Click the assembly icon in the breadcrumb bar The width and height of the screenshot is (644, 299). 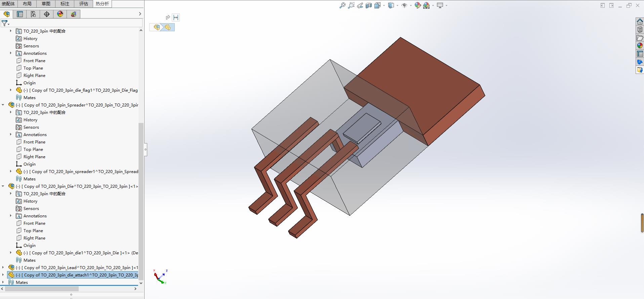157,27
